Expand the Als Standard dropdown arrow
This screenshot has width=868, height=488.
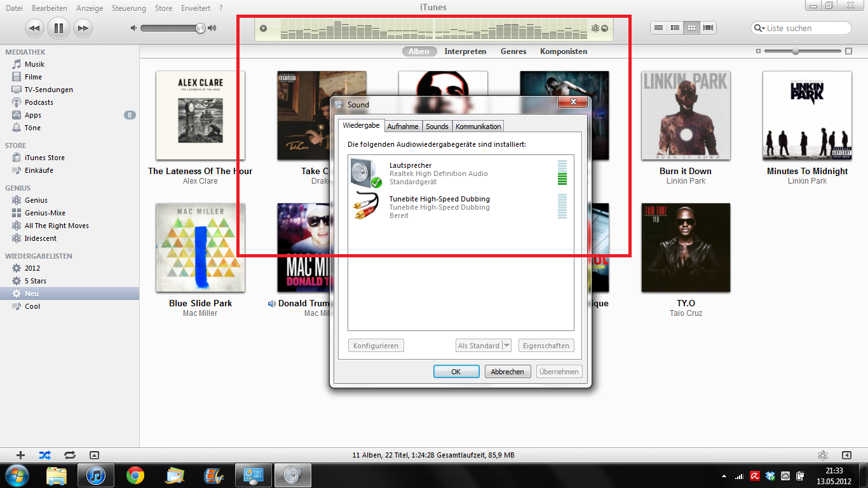click(x=506, y=346)
